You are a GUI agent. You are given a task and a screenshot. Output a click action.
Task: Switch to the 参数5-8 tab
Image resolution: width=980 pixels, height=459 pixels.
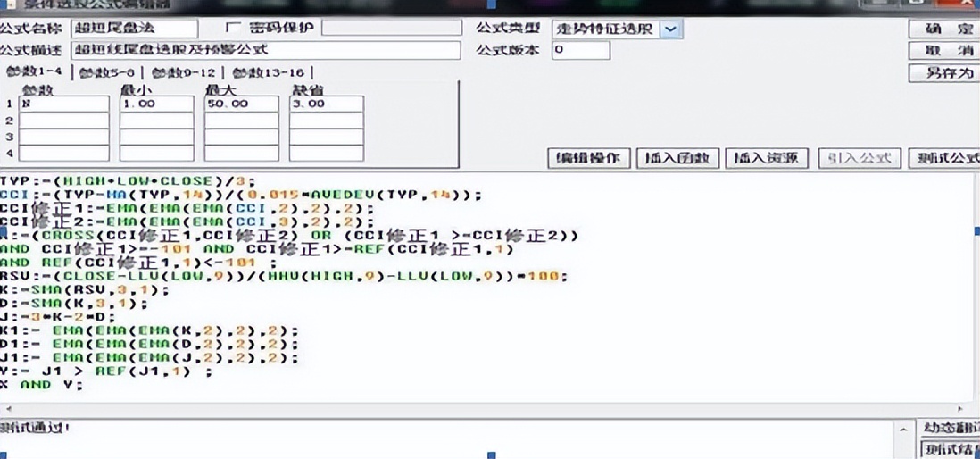(x=107, y=73)
